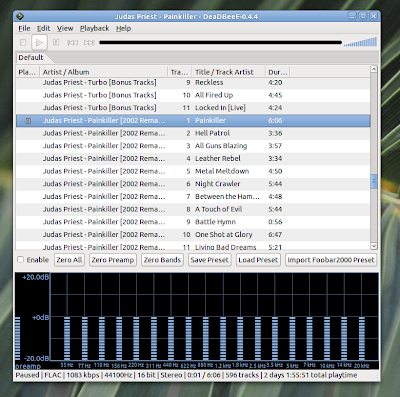Click the Zero All button
This screenshot has height=397, width=400.
69,260
